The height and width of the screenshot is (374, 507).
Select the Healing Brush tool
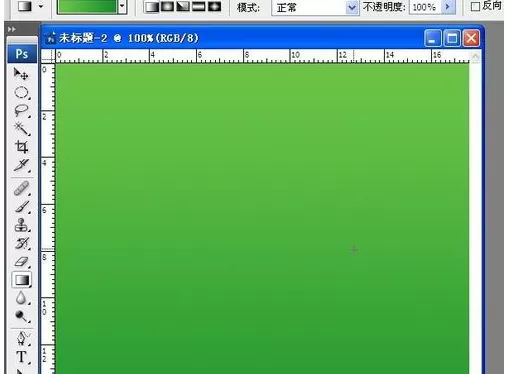(21, 189)
